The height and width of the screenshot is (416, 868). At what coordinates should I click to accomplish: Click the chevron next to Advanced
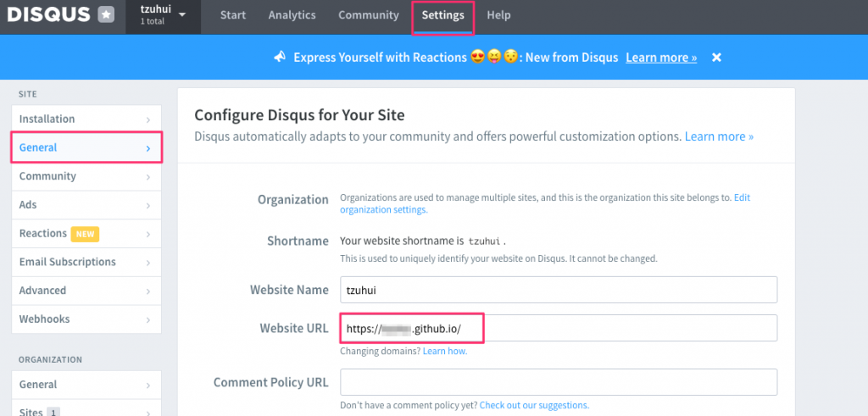(148, 291)
